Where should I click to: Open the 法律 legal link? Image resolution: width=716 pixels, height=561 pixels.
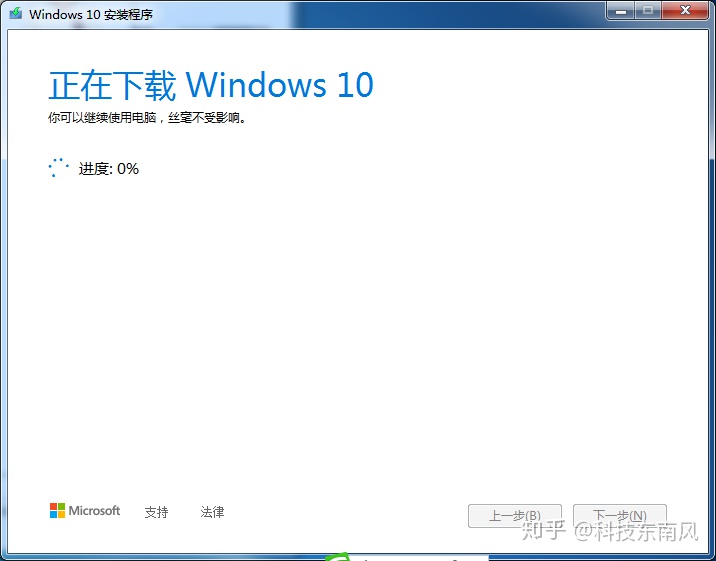point(212,512)
